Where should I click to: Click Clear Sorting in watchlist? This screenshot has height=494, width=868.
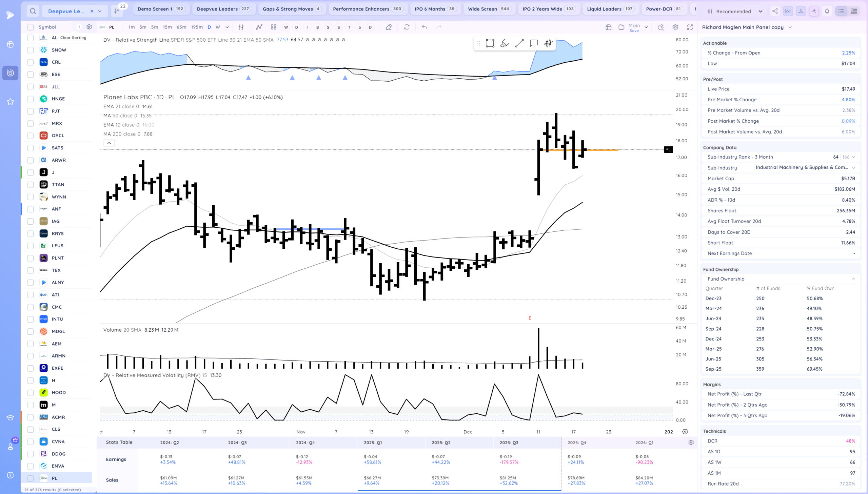(73, 38)
